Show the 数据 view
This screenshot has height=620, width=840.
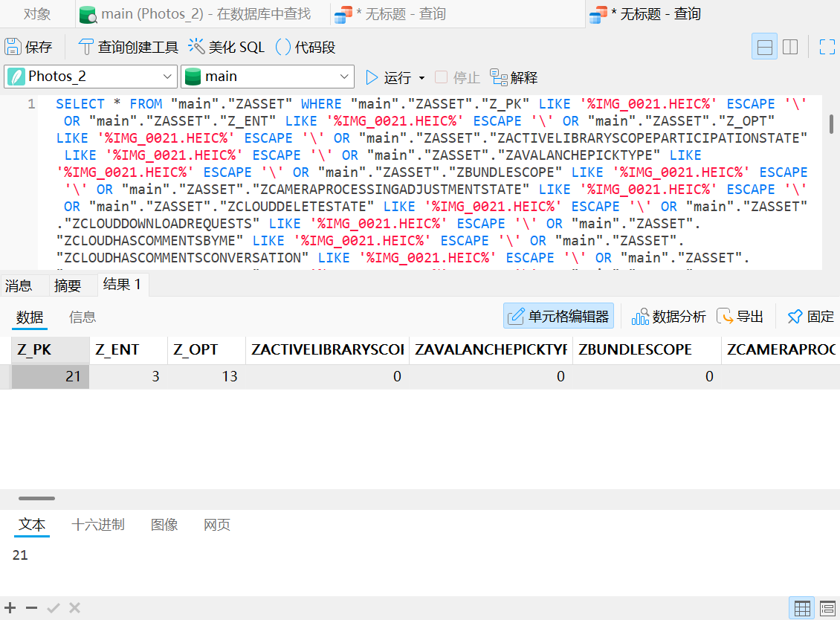(x=30, y=317)
